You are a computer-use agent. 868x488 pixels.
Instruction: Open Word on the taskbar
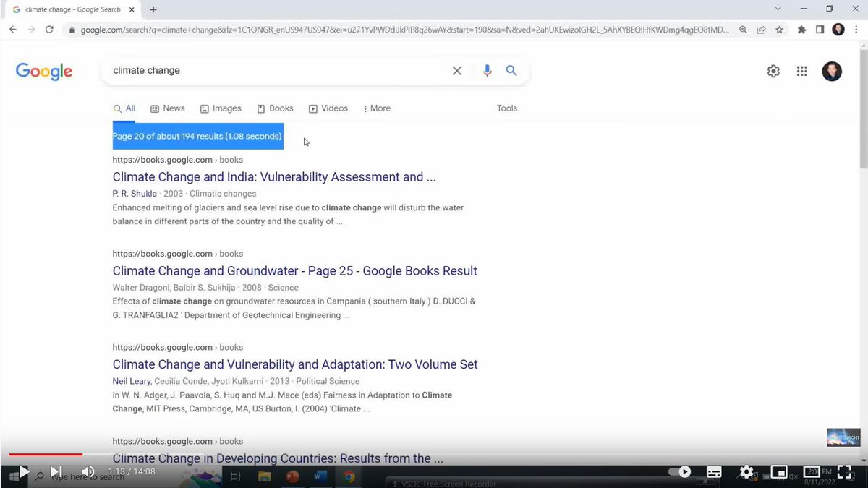point(321,476)
